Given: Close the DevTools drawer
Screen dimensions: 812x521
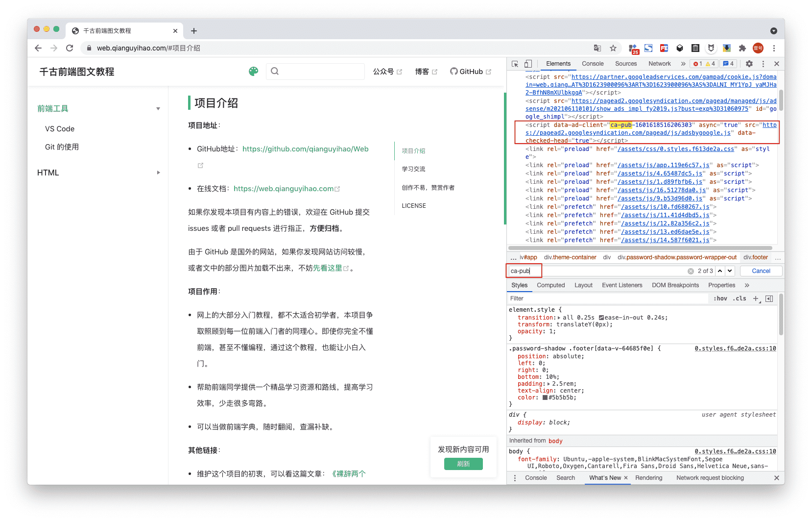Looking at the screenshot, I should (777, 478).
